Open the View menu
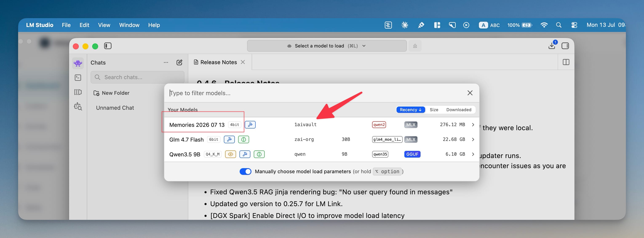 click(x=104, y=25)
